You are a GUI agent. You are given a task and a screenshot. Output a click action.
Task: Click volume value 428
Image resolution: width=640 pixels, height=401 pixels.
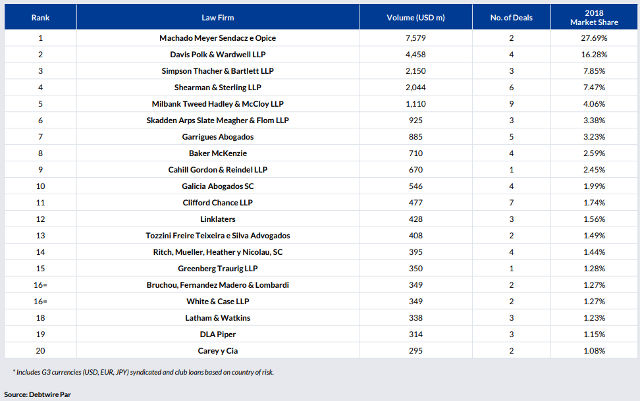416,219
